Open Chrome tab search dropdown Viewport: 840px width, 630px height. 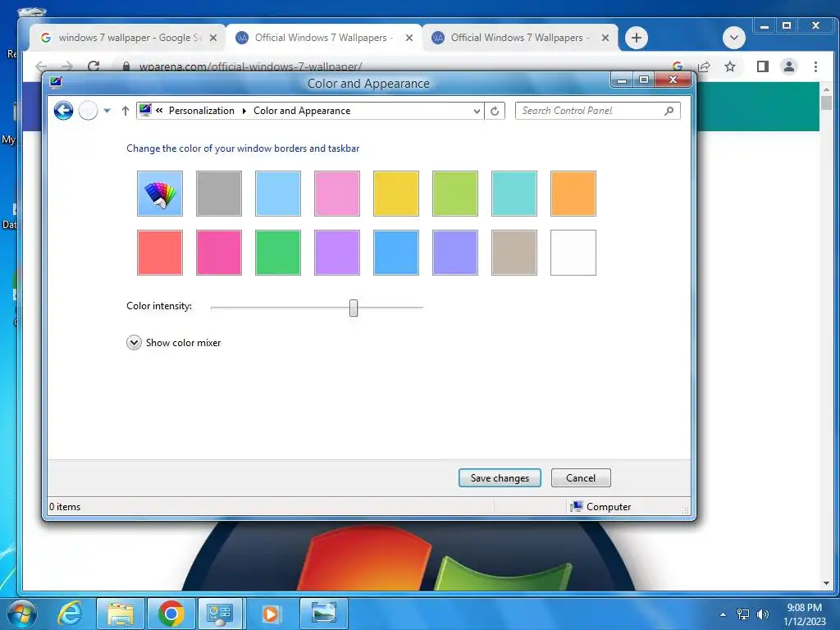734,38
